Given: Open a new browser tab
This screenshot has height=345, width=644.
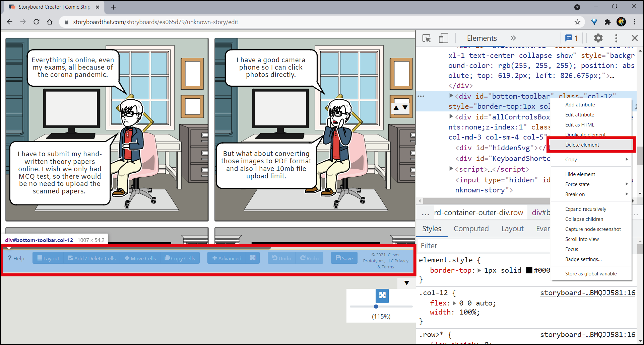Looking at the screenshot, I should coord(114,7).
